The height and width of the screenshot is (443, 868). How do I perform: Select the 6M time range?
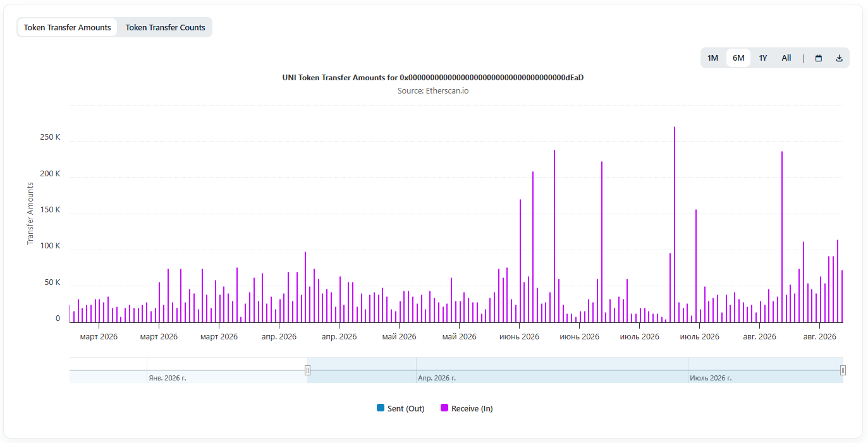(738, 58)
